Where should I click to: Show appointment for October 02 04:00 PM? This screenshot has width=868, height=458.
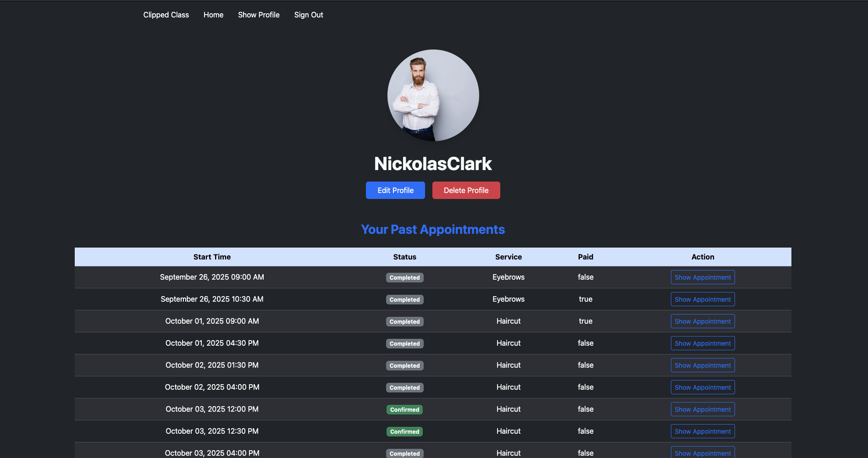pos(702,387)
